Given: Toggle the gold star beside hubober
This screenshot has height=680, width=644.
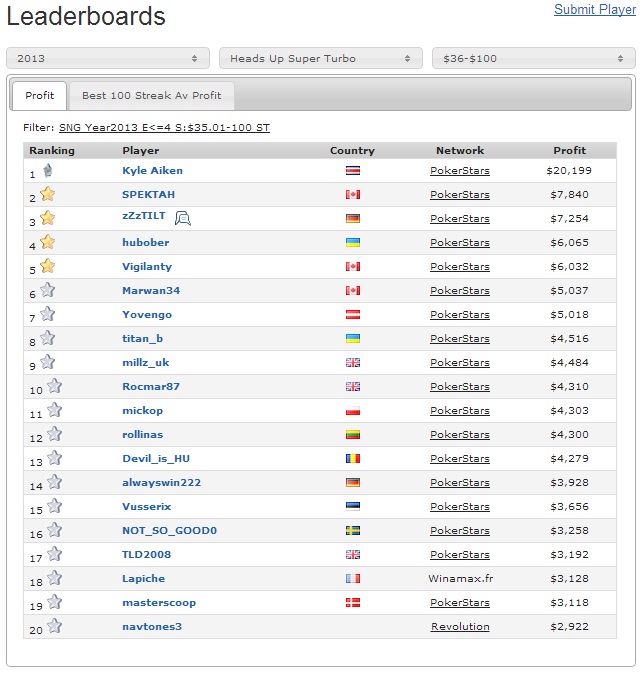Looking at the screenshot, I should click(47, 242).
